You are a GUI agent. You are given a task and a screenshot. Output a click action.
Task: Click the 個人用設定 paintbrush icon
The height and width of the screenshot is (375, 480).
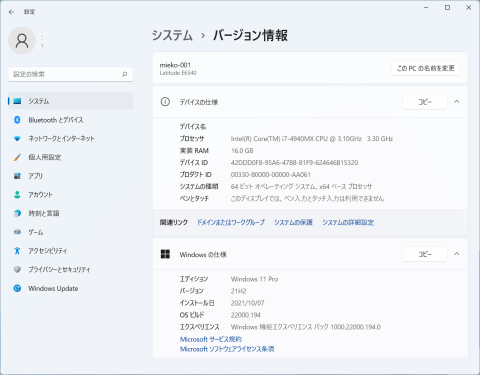(17, 157)
